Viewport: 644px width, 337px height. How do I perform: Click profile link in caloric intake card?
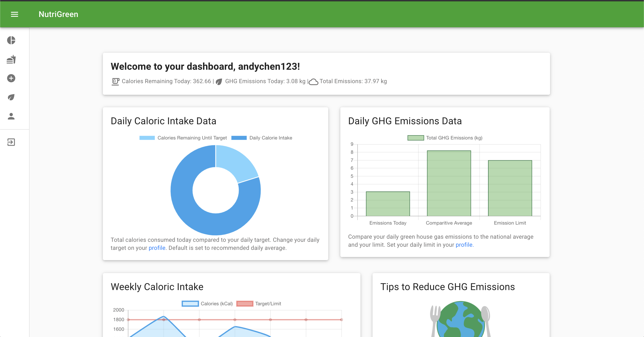click(x=157, y=248)
